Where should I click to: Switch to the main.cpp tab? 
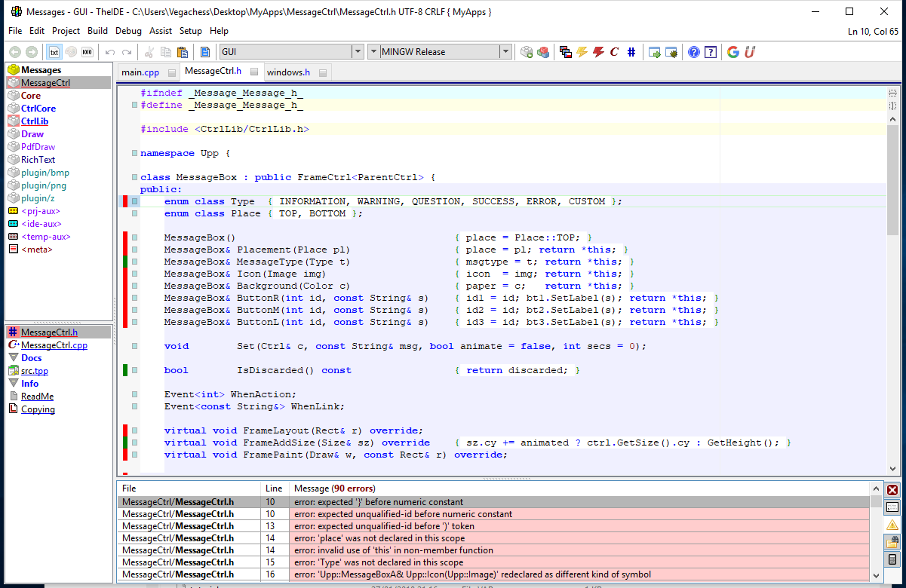point(140,72)
